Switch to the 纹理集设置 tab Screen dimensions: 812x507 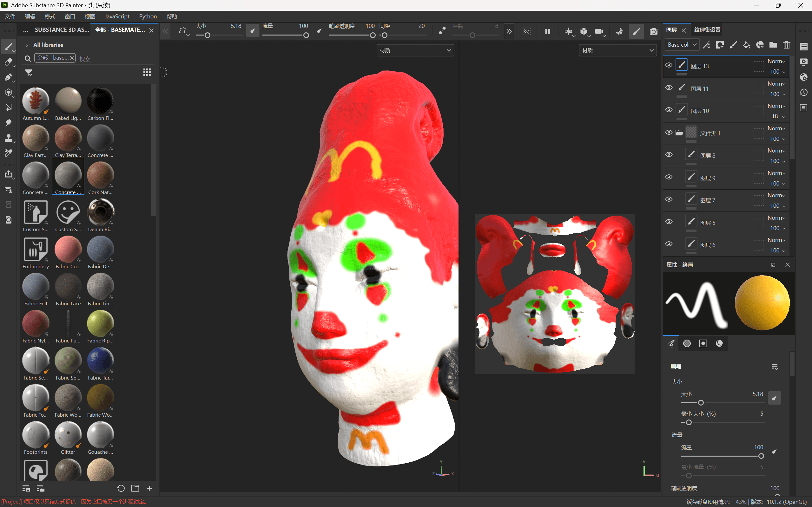[707, 30]
